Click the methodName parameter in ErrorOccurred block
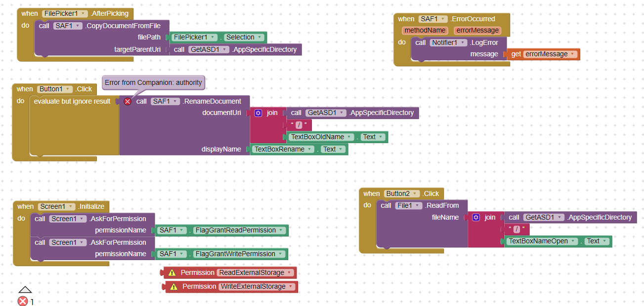 424,31
